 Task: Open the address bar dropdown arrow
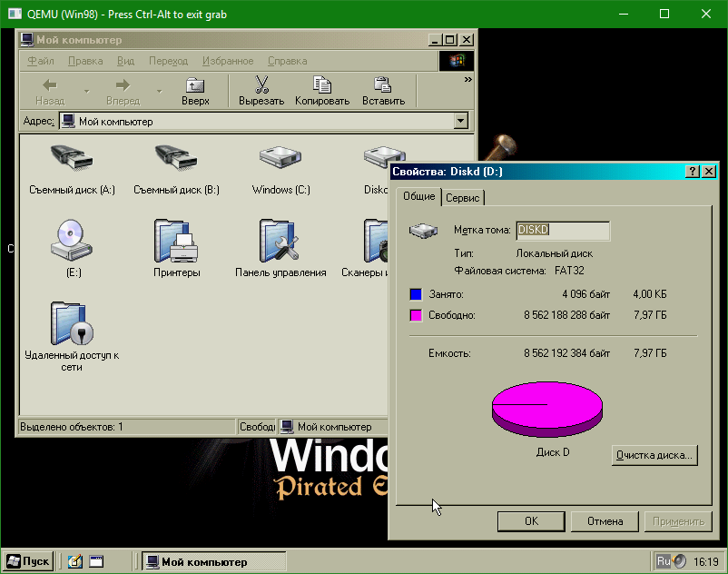tap(459, 120)
